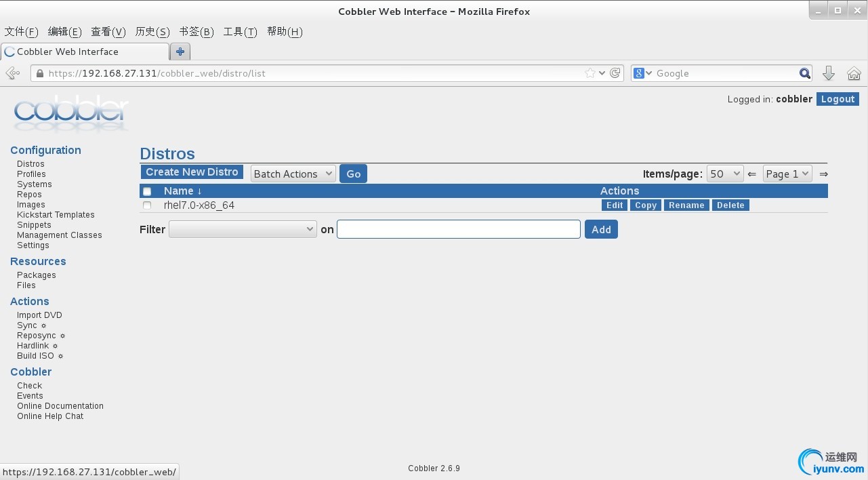
Task: Select the Cobbler Web Interface tab
Action: tap(85, 52)
